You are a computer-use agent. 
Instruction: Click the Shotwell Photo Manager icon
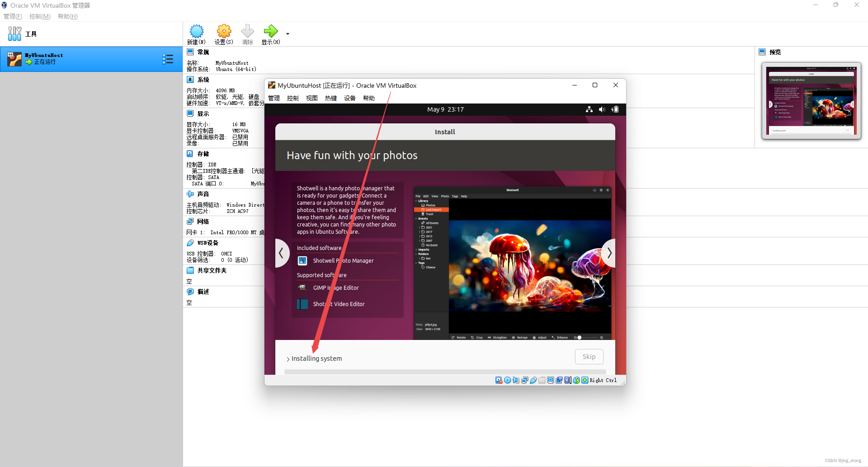click(302, 261)
